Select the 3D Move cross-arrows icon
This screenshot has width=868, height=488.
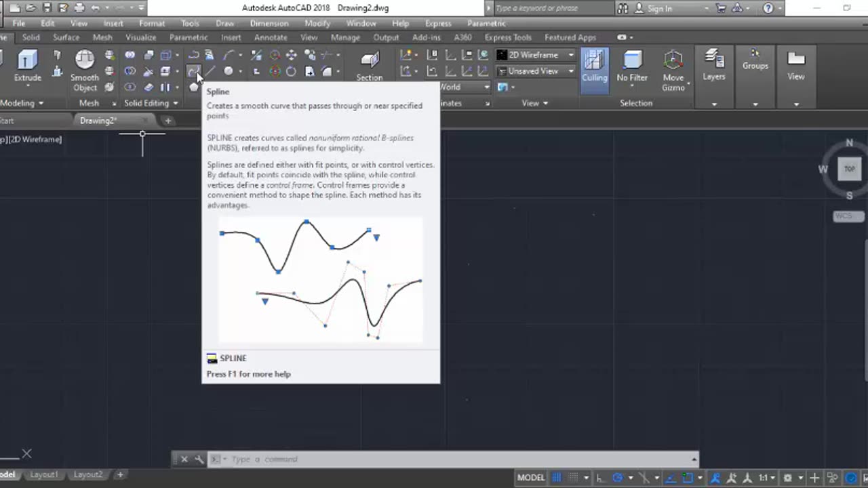coord(292,55)
